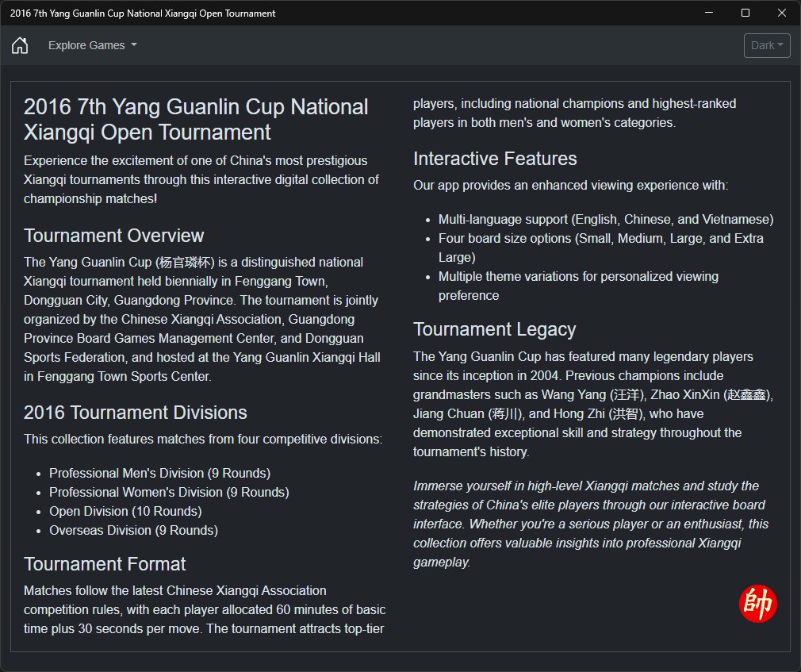
Task: Select Overseas Division (9 Rounds) item
Action: point(134,530)
